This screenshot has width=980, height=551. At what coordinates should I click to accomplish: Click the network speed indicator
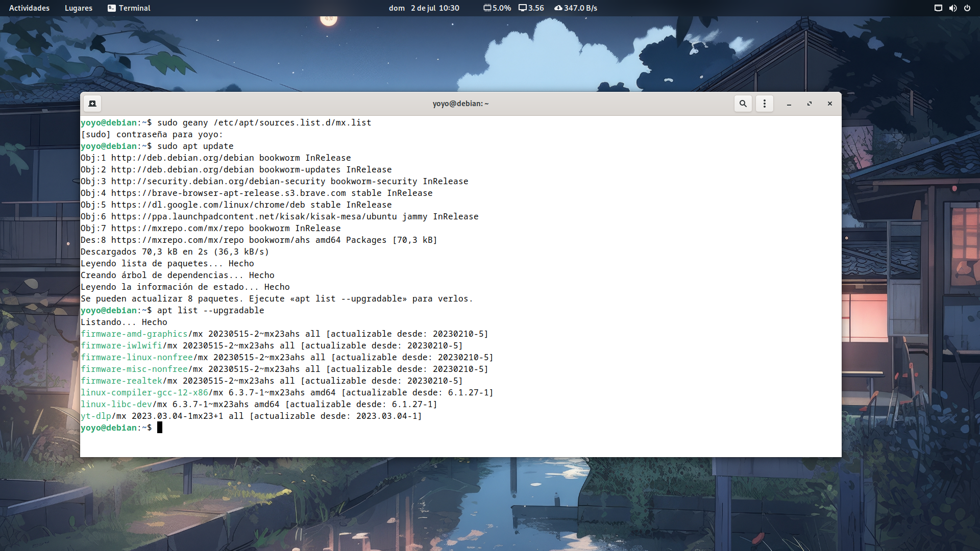pos(576,8)
